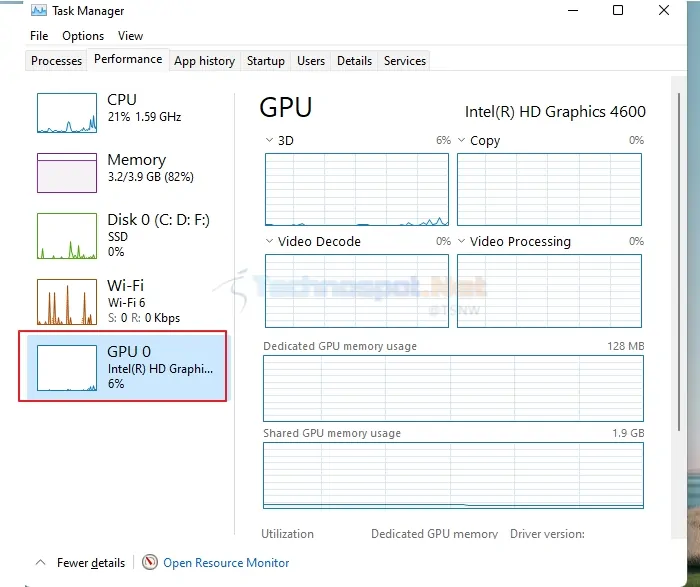Click the Dedicated GPU memory usage graph
The height and width of the screenshot is (587, 700).
(x=453, y=388)
